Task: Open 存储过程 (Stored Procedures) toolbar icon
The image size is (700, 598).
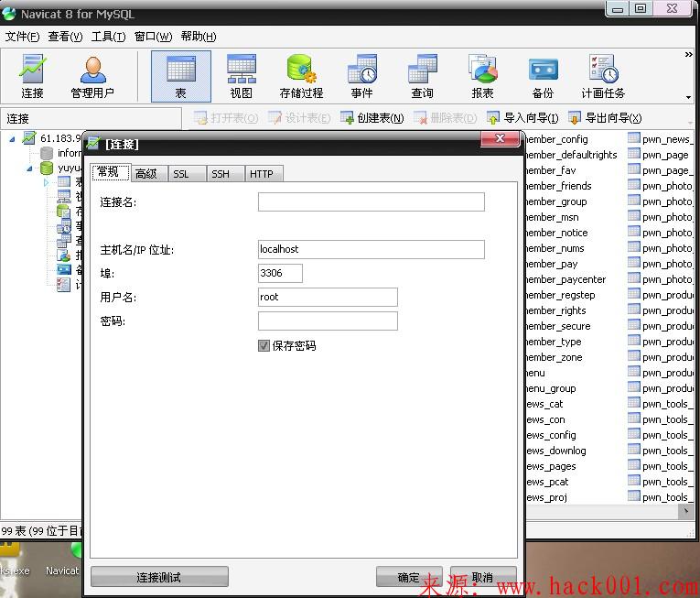Action: tap(301, 76)
